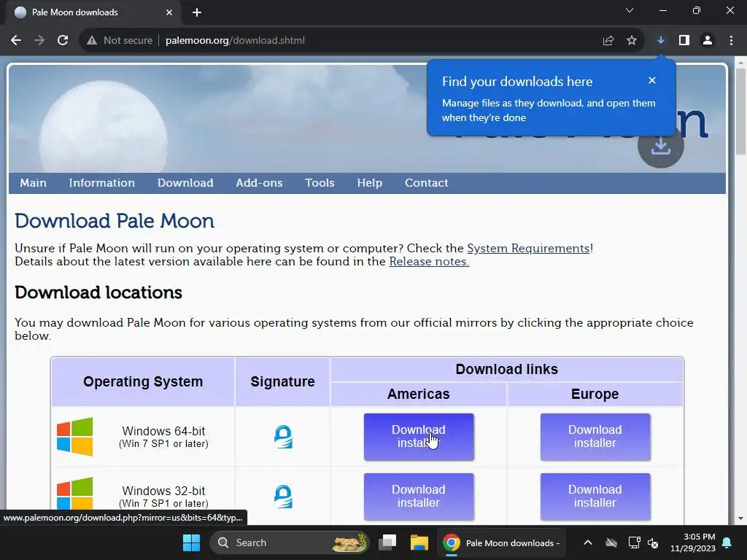Open the notification bell icon
This screenshot has height=560, width=747.
727,542
